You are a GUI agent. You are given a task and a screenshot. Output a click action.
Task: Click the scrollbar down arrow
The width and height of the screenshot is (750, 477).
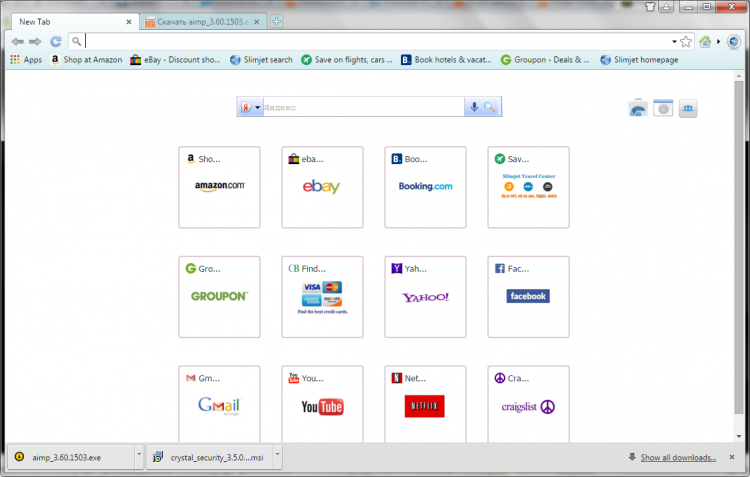[739, 436]
